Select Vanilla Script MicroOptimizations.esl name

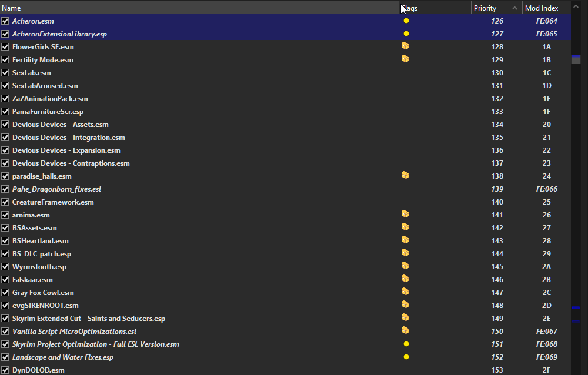coord(74,332)
